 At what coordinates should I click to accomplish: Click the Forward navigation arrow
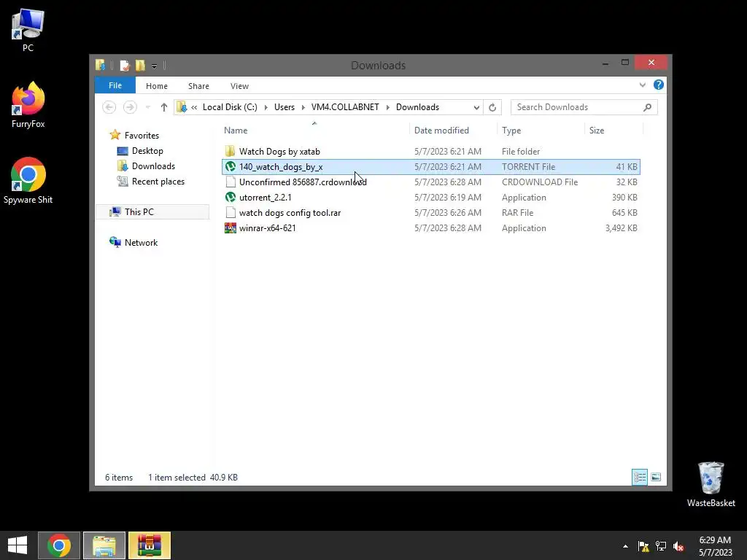pos(130,107)
